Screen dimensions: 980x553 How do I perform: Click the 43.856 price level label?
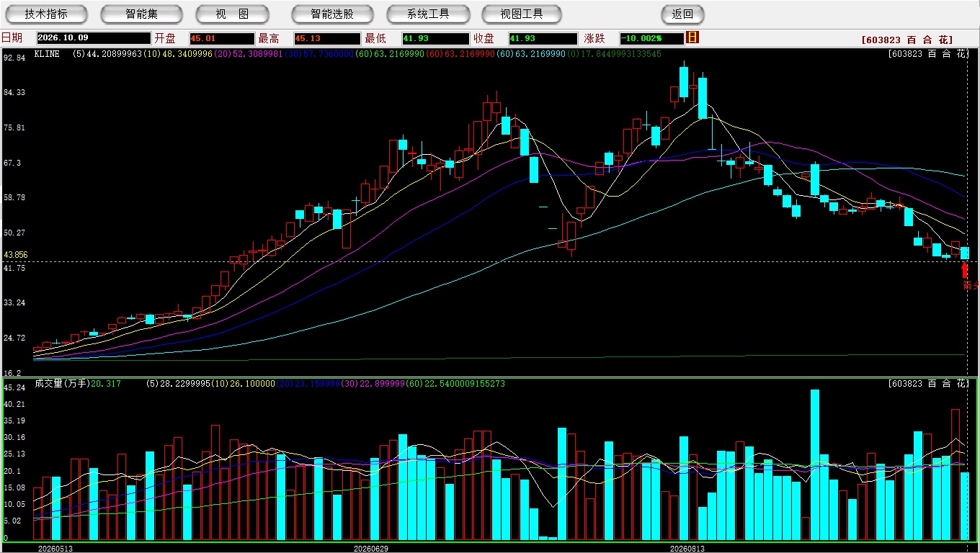(16, 255)
